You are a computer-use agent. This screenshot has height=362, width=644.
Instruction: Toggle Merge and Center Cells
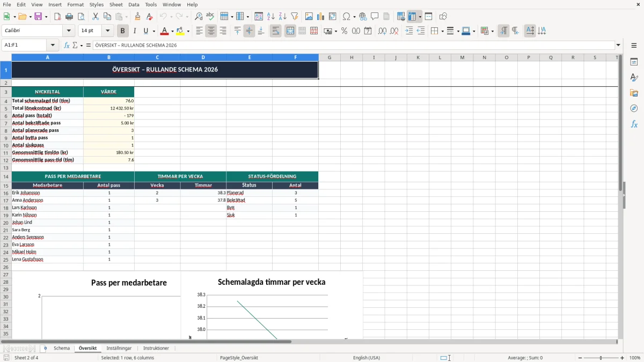(290, 31)
